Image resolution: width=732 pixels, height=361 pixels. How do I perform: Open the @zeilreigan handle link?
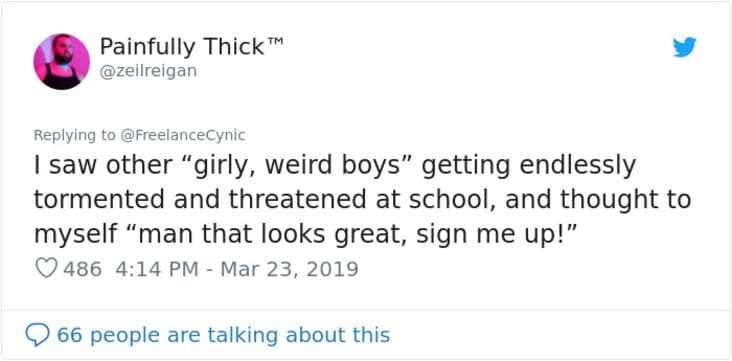point(148,71)
